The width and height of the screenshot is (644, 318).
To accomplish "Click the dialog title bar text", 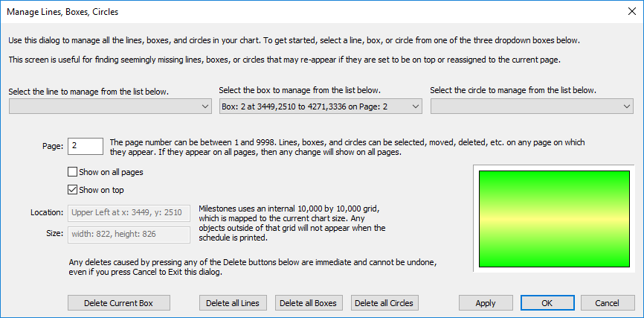I will (x=62, y=12).
